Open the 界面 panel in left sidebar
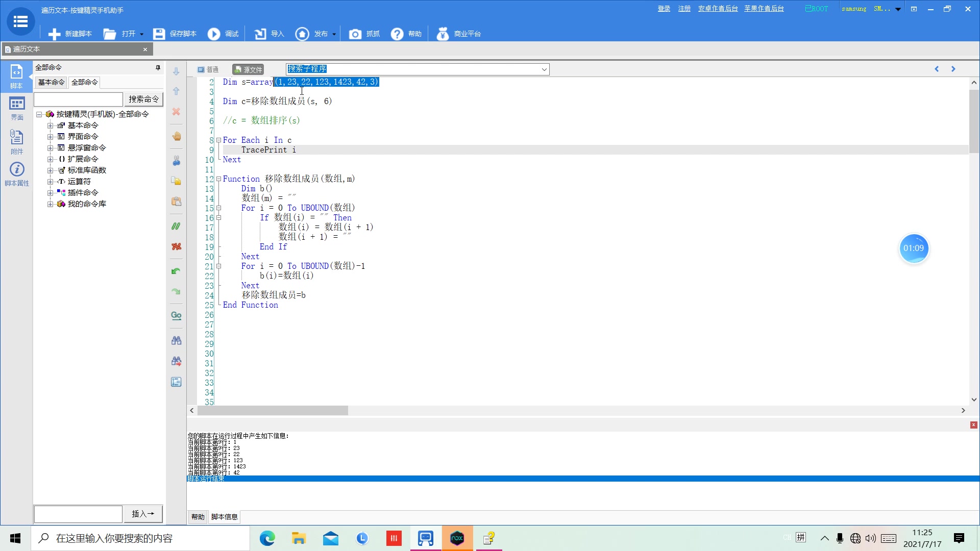 [17, 108]
